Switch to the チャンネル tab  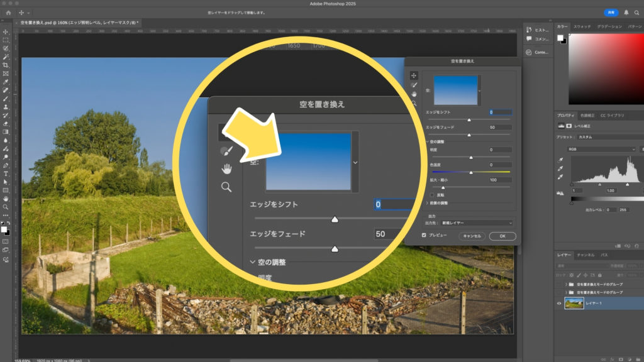click(x=586, y=255)
